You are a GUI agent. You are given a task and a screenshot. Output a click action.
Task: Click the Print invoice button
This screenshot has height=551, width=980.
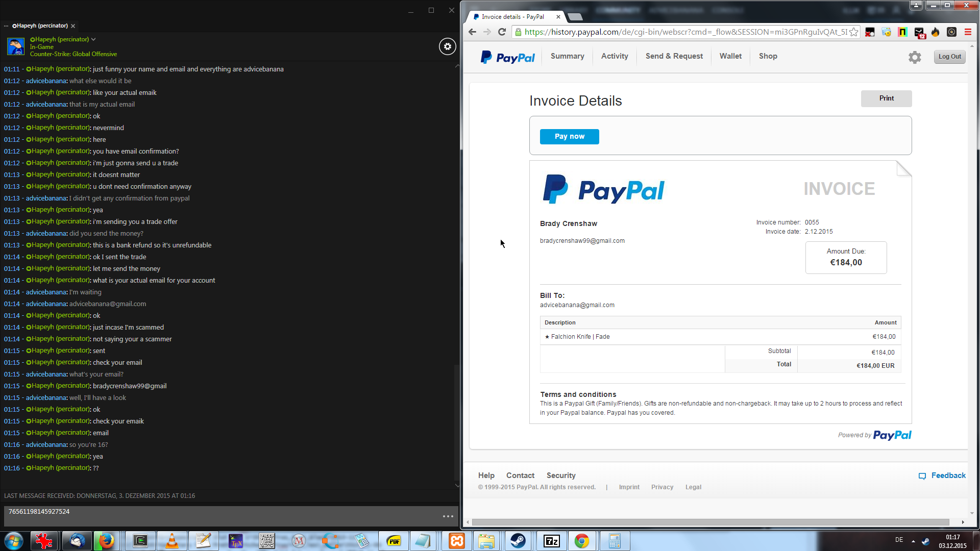tap(886, 98)
